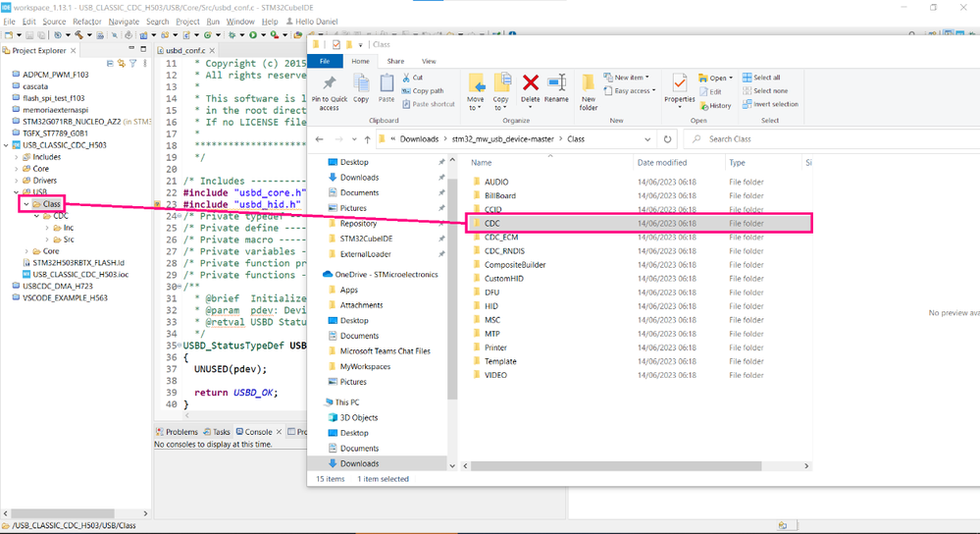Collapse the Class folder tree node
Image resolution: width=980 pixels, height=534 pixels.
(26, 204)
